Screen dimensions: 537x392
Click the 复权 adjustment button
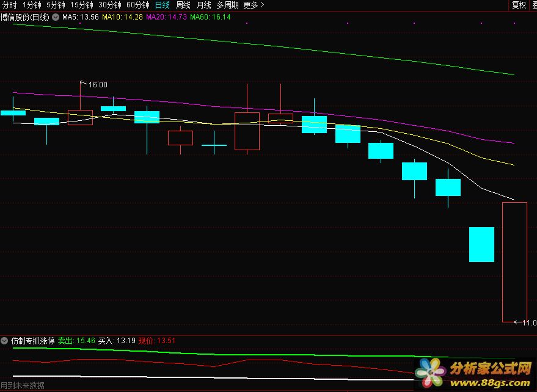coord(519,5)
